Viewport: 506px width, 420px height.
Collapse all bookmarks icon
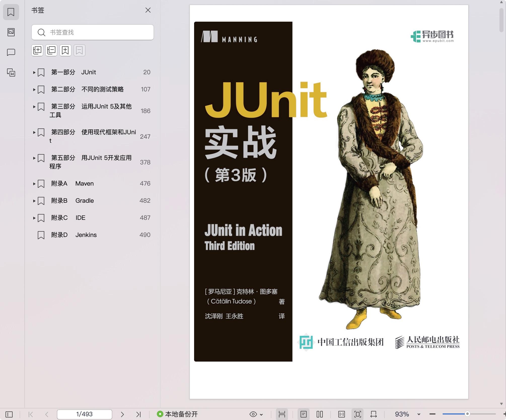(51, 50)
